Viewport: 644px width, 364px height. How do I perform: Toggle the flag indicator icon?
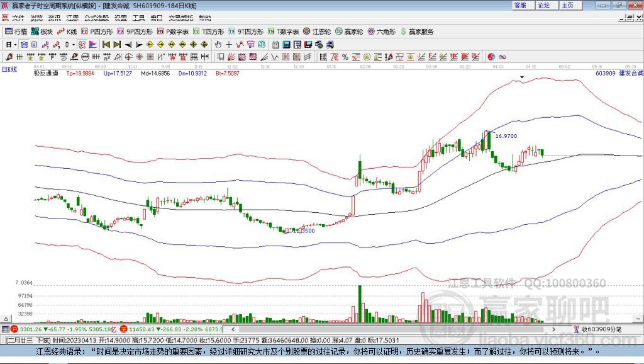(x=93, y=45)
